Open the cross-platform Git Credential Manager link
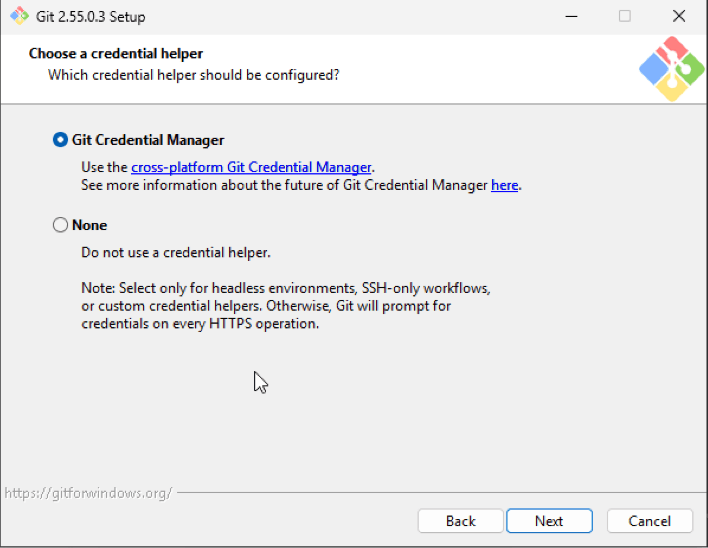 point(251,167)
